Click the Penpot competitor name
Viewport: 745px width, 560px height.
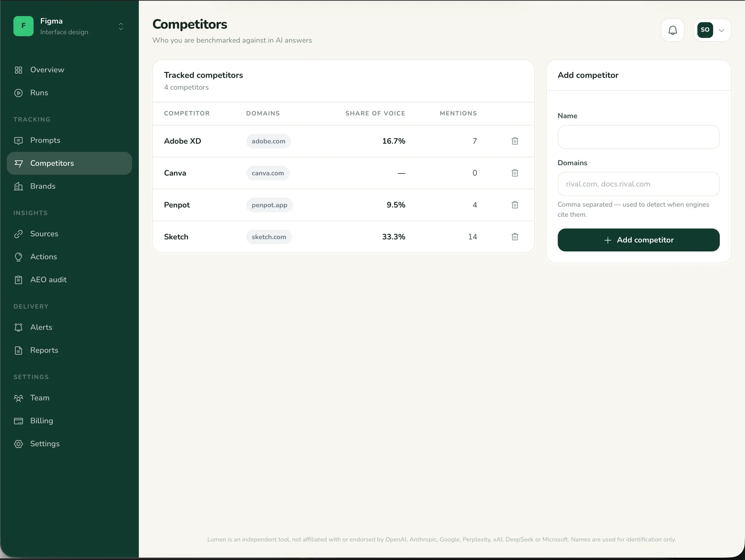(x=177, y=205)
